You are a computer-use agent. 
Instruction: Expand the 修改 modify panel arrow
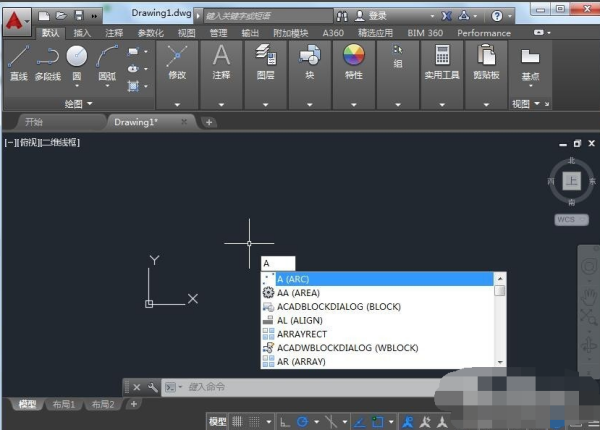tap(177, 103)
